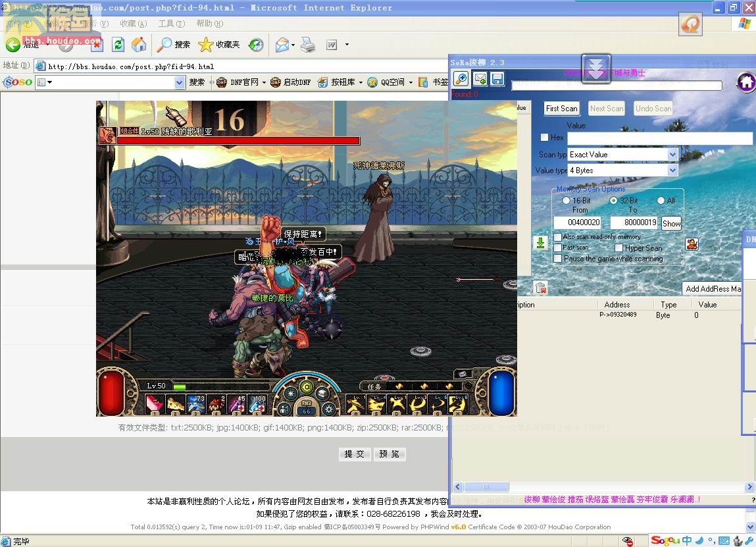Click the IE Mail envelope icon
The image size is (756, 547).
tap(282, 45)
